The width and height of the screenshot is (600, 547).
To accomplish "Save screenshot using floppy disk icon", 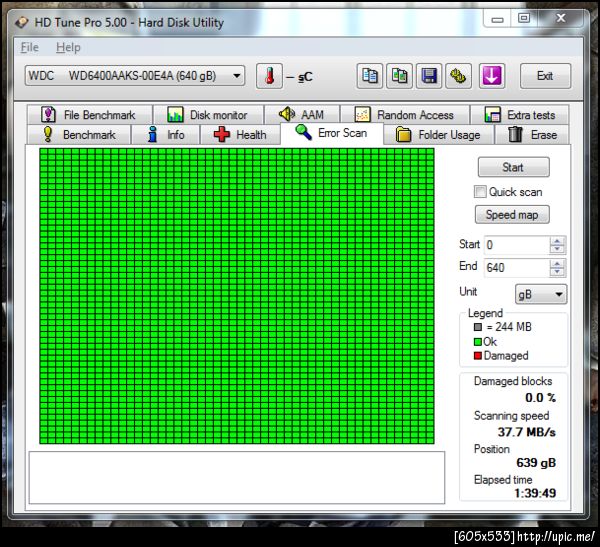I will 429,76.
